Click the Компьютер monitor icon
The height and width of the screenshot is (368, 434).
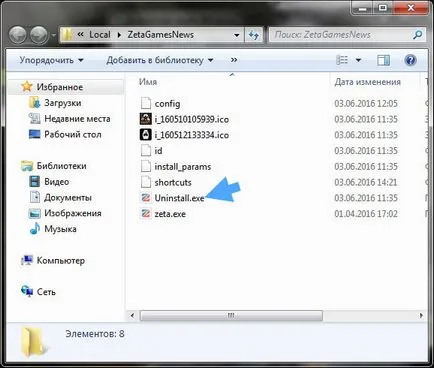[27, 260]
